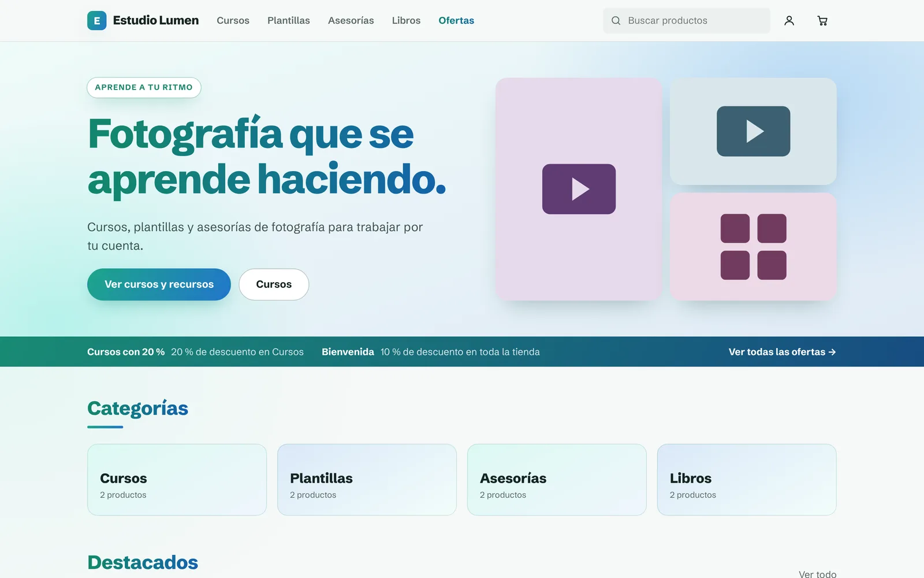The width and height of the screenshot is (924, 578).
Task: Play the dark blue video tile
Action: pyautogui.click(x=753, y=131)
